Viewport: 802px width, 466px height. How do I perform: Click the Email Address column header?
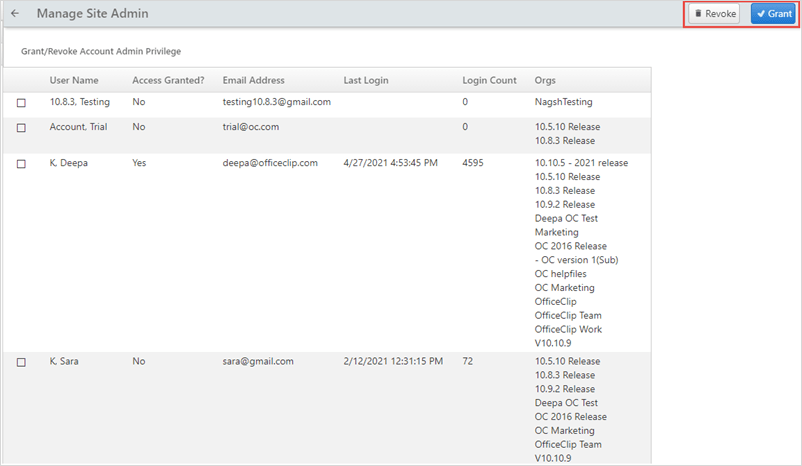click(x=253, y=80)
